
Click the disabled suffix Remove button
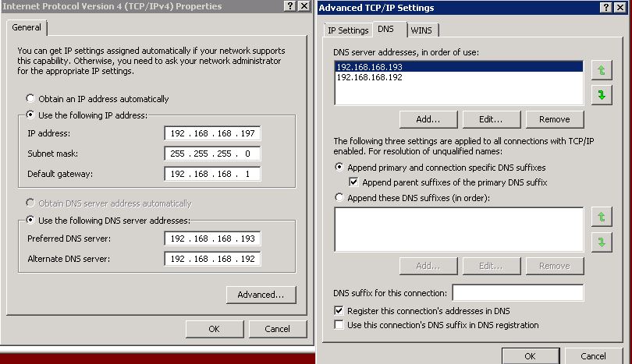pyautogui.click(x=555, y=266)
